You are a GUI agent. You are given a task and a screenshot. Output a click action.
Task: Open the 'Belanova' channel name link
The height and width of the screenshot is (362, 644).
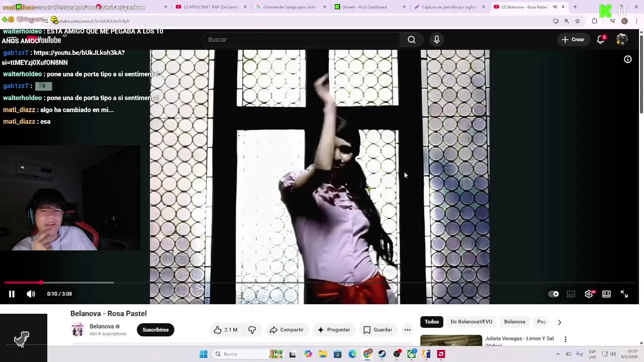[x=102, y=326]
